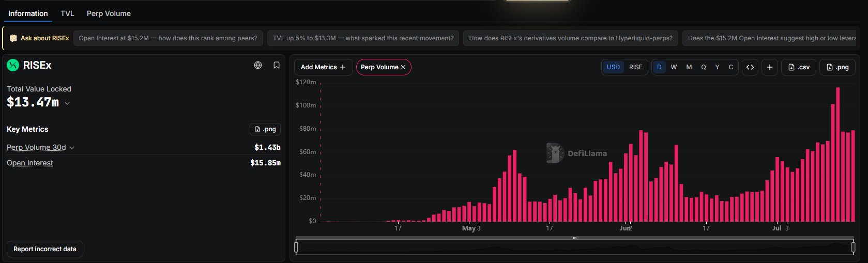
Task: Export Key Metrics as .png
Action: (x=265, y=129)
